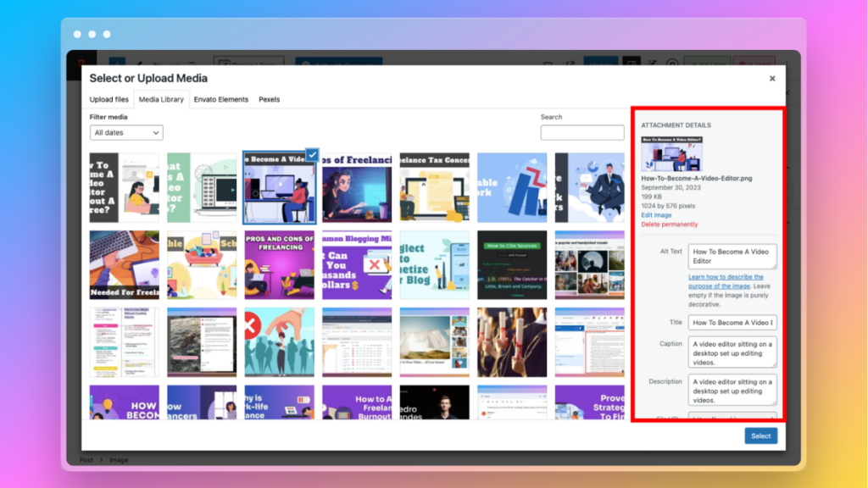This screenshot has width=868, height=488.
Task: Select the hand picking person thumbnail
Action: [x=279, y=342]
